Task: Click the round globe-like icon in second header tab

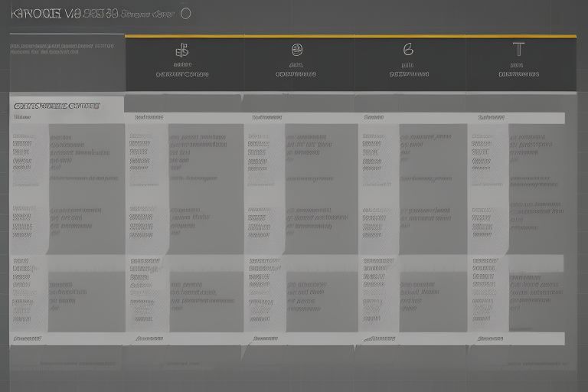Action: [x=296, y=50]
